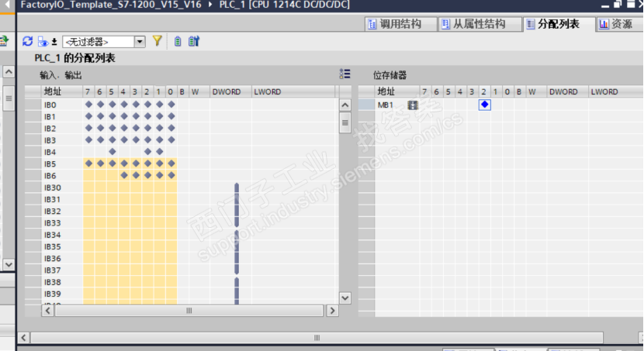Click the memory chip icon next to MB1

[x=412, y=105]
